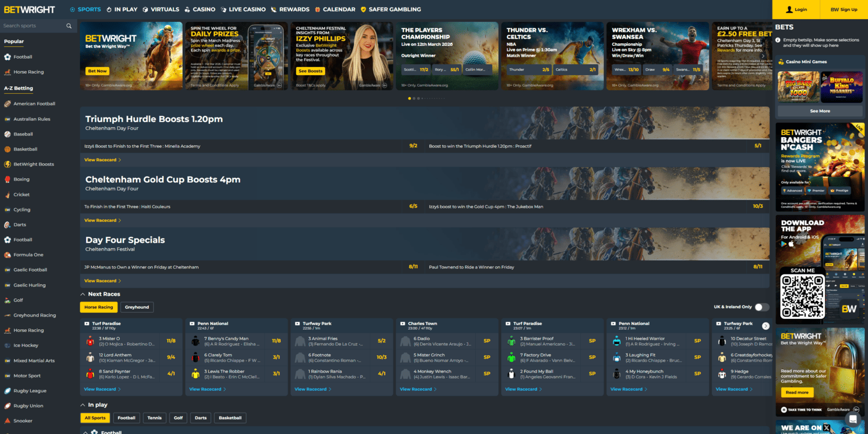Open Motor Sport in the sidebar

27,376
